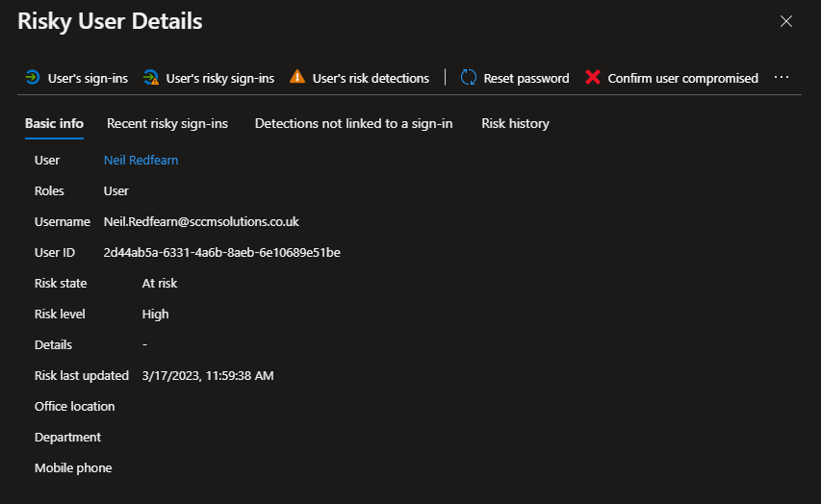
Task: Click the username email address value
Action: click(201, 222)
